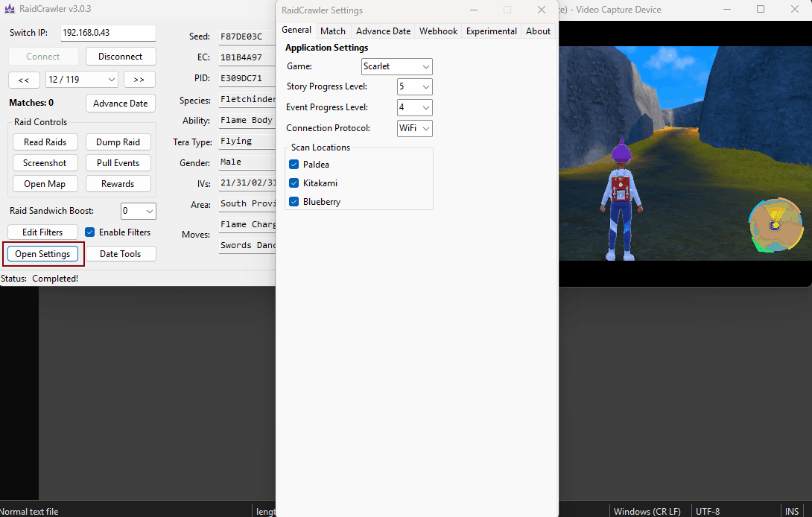Close the Video Capture Device window
Screen dimensions: 812x517
click(x=795, y=10)
